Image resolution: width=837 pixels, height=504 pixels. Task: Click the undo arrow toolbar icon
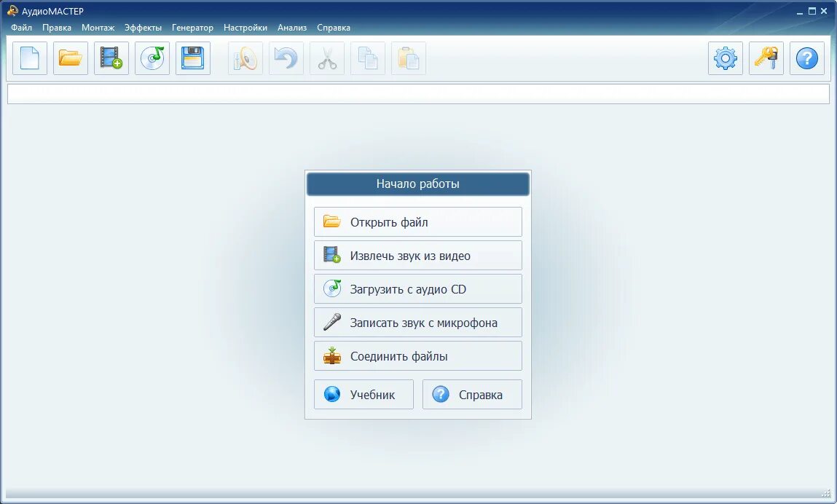[286, 58]
